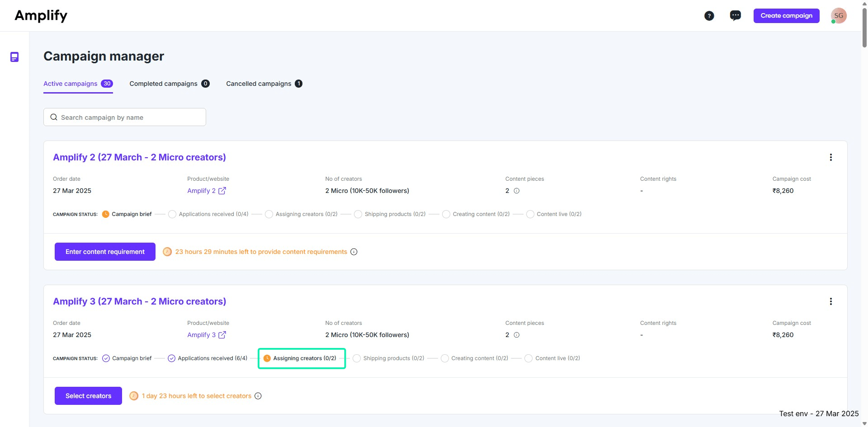Viewport: 868px width, 427px height.
Task: Open the chat messages icon
Action: coord(735,15)
